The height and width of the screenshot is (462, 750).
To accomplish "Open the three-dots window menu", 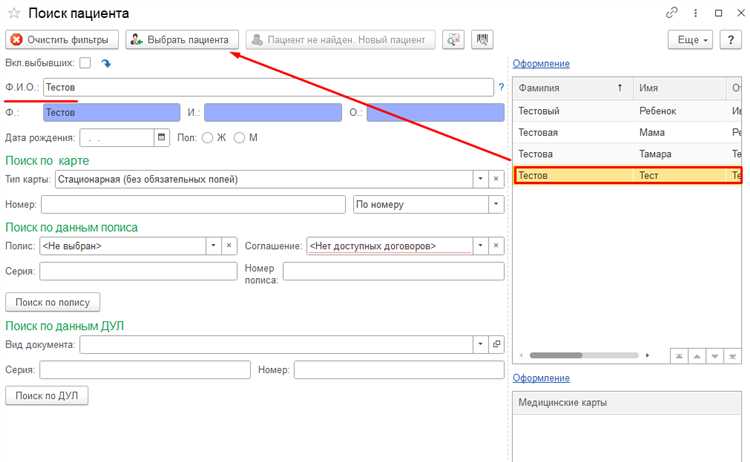I will (x=695, y=13).
